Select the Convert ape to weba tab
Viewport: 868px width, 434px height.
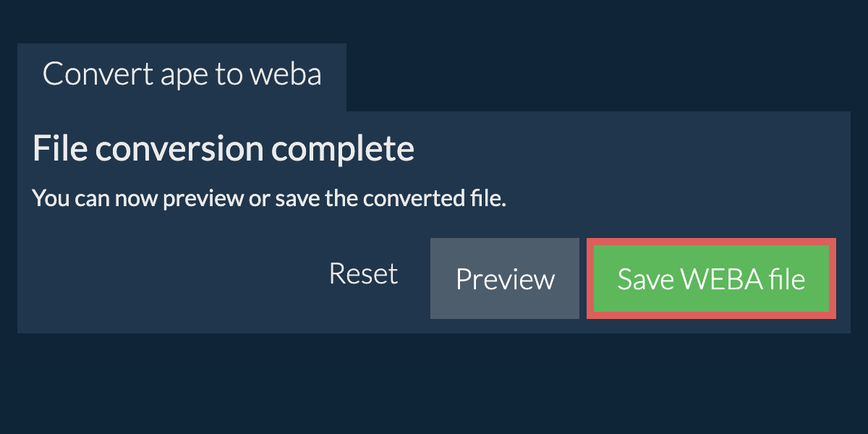182,75
